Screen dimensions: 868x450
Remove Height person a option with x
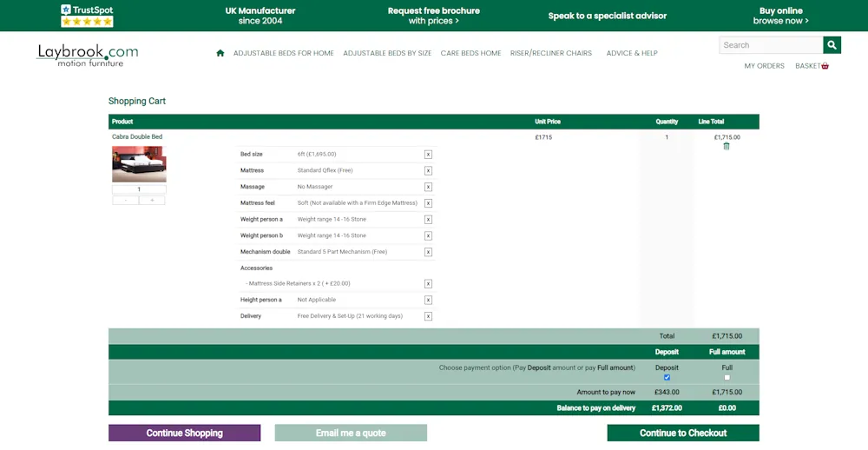point(428,300)
